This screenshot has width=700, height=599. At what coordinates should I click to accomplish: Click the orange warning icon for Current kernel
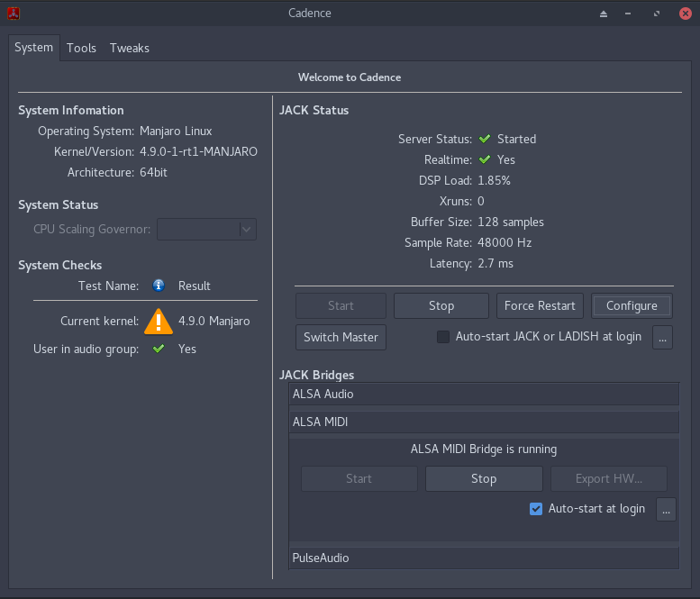click(x=159, y=322)
